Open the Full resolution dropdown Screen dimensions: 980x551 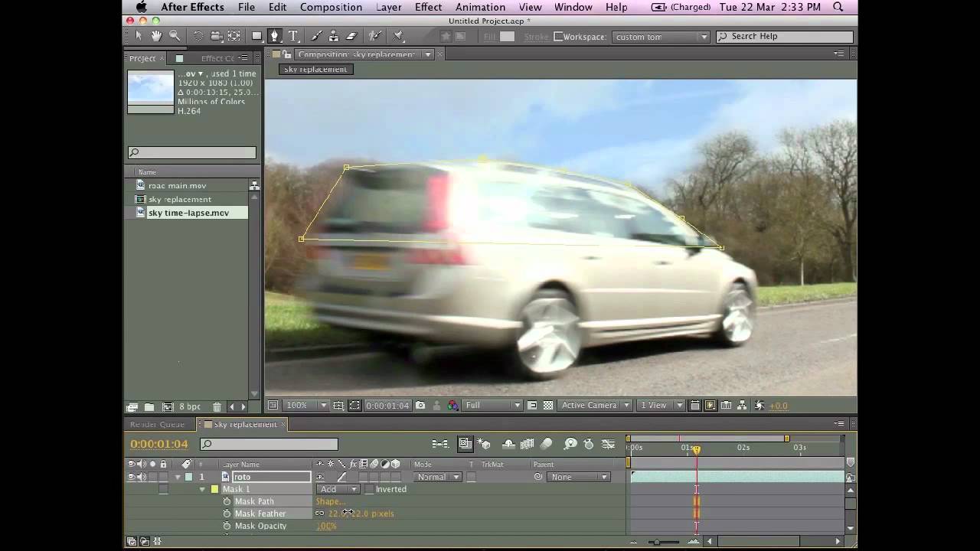(492, 406)
